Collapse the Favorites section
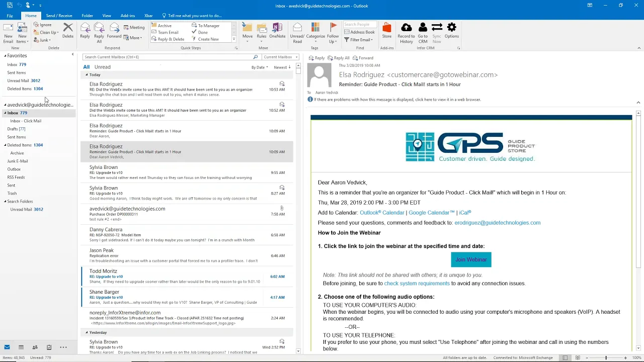644x362 pixels. (5, 56)
